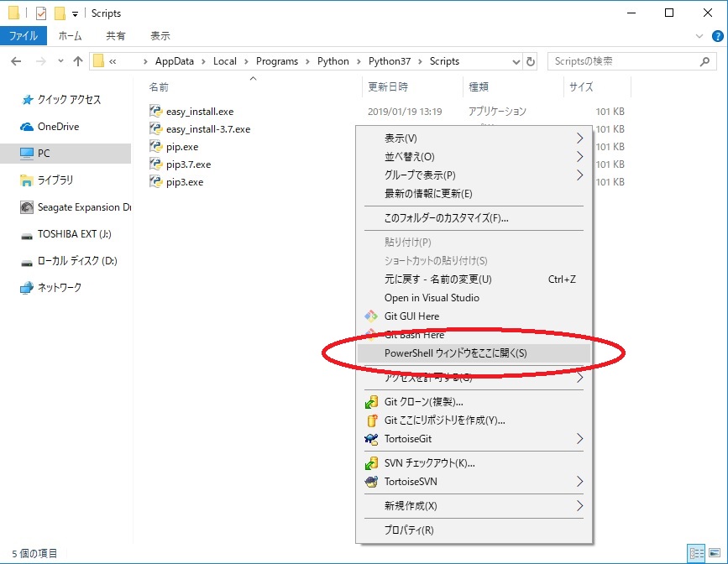Viewport: 728px width, 564px height.
Task: Switch to large icons view layout
Action: (715, 553)
